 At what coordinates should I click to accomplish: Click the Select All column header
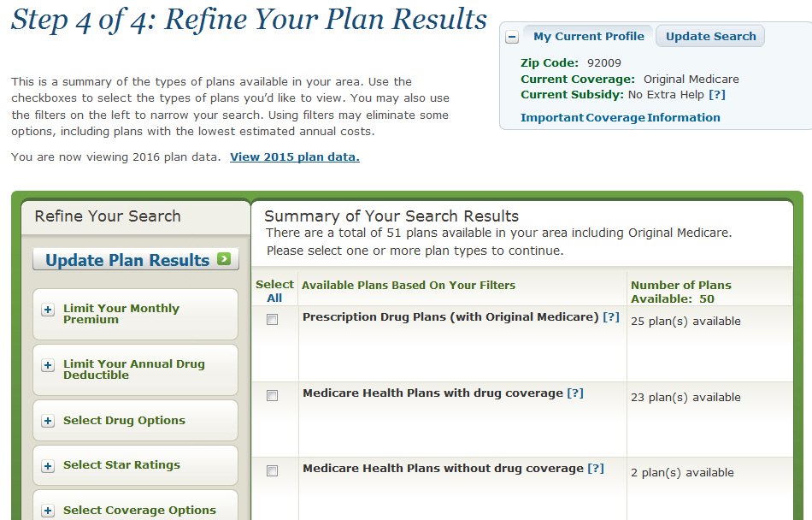274,291
